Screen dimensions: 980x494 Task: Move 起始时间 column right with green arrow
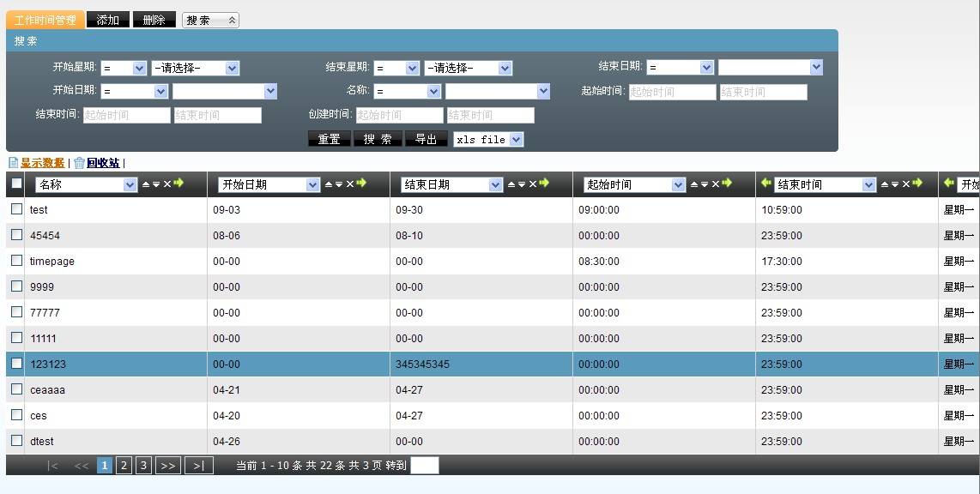(x=727, y=184)
